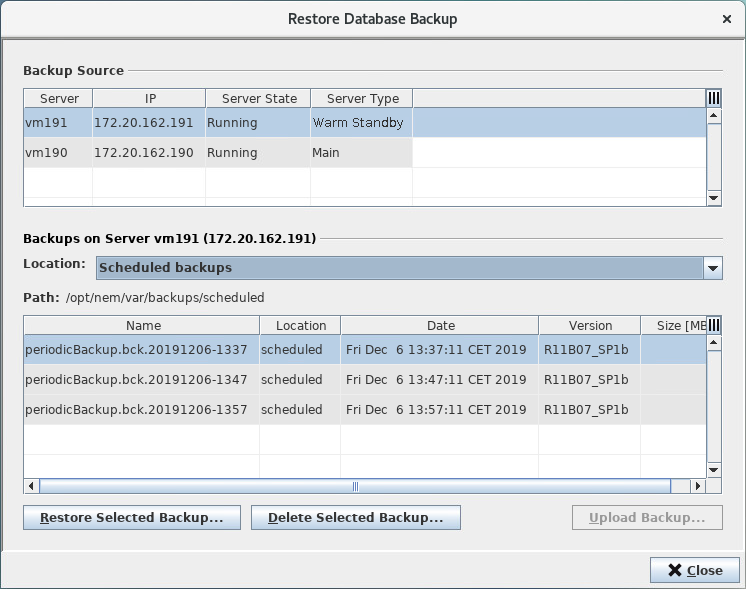Open the Scheduled backups combo box
Viewport: 746px width, 589px height.
pos(400,268)
